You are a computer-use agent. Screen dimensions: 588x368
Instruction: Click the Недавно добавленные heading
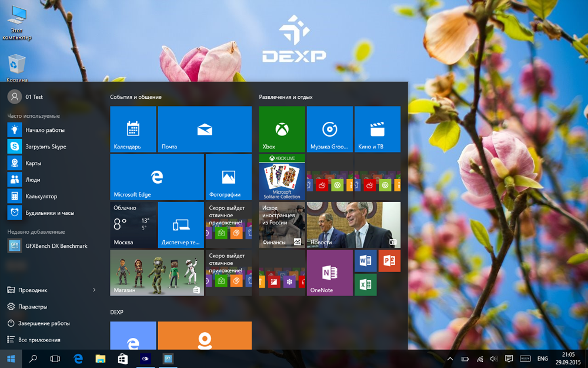tap(36, 231)
